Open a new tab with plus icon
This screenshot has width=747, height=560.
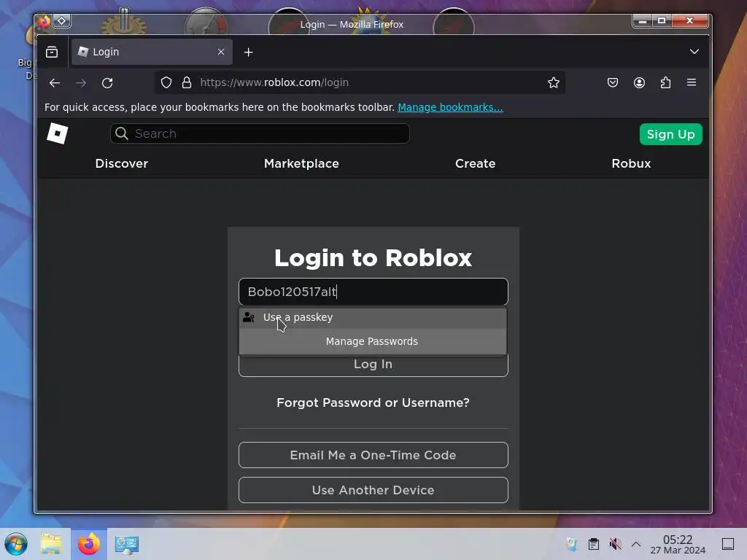coord(248,52)
